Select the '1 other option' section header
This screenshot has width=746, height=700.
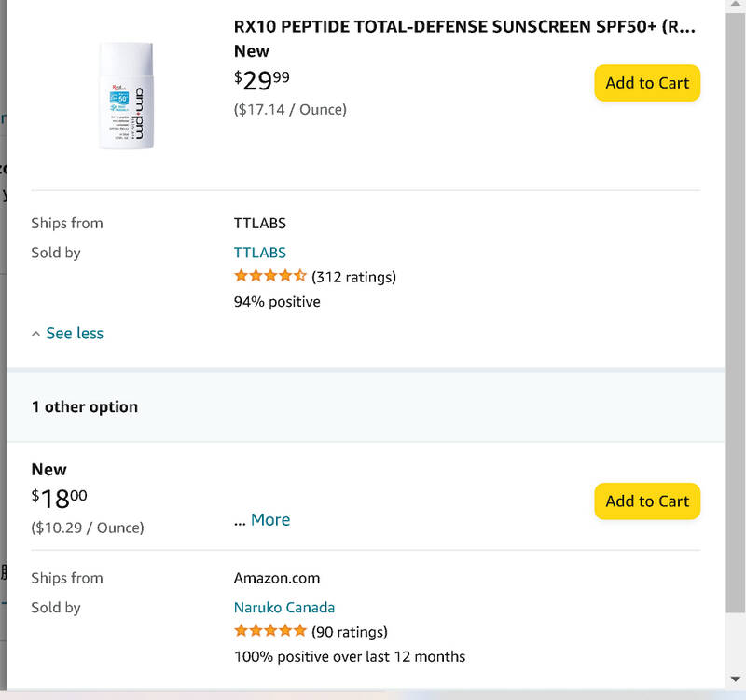point(85,407)
